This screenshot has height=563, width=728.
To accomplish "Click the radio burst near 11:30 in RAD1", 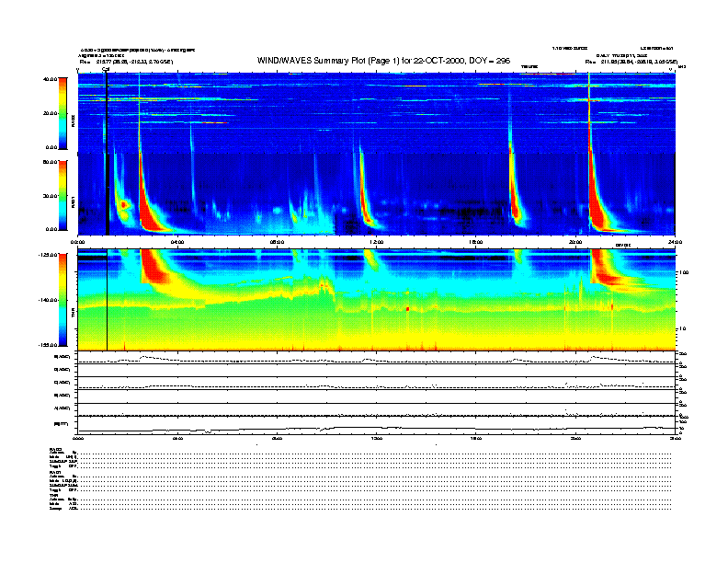I will pyautogui.click(x=366, y=198).
